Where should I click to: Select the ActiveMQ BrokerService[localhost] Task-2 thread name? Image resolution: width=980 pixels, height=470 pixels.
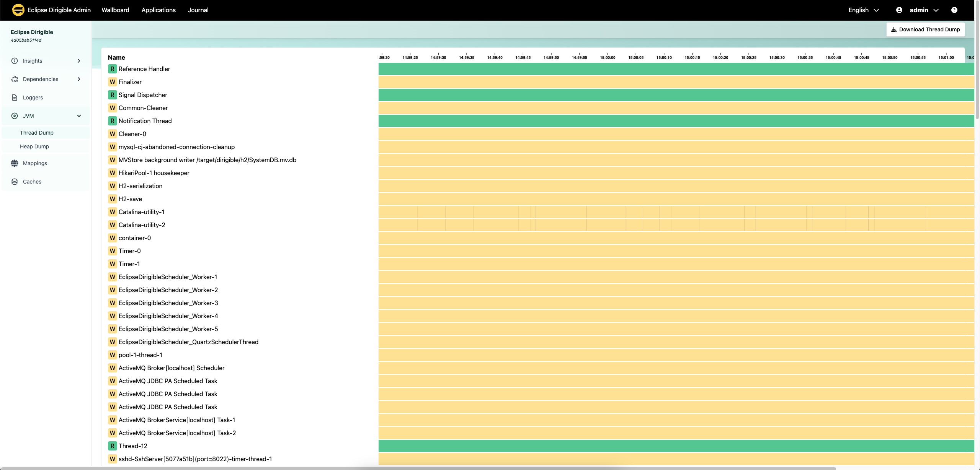tap(177, 433)
